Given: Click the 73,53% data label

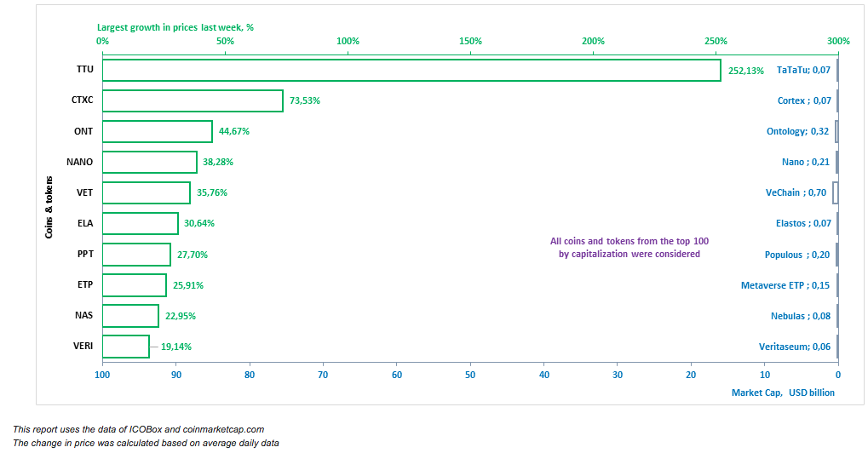Looking at the screenshot, I should (304, 100).
